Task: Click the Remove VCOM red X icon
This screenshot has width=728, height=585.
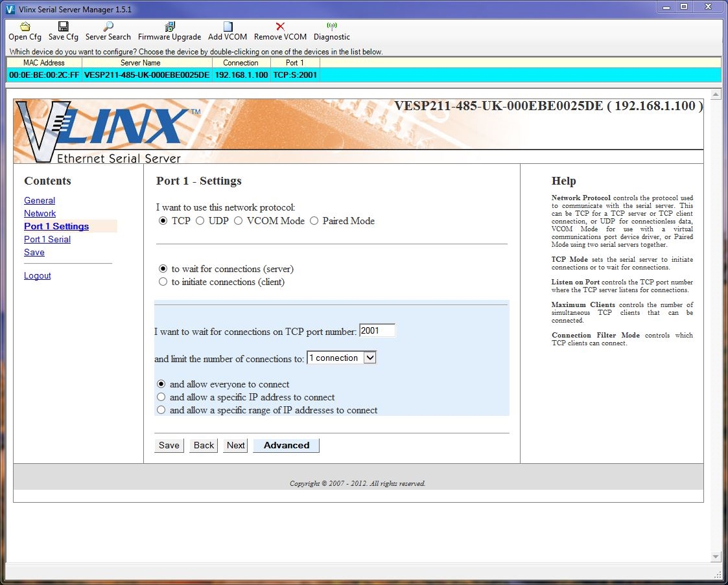Action: tap(280, 27)
